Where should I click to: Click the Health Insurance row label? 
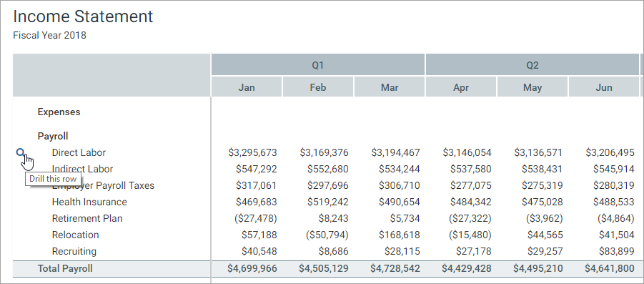pyautogui.click(x=89, y=202)
